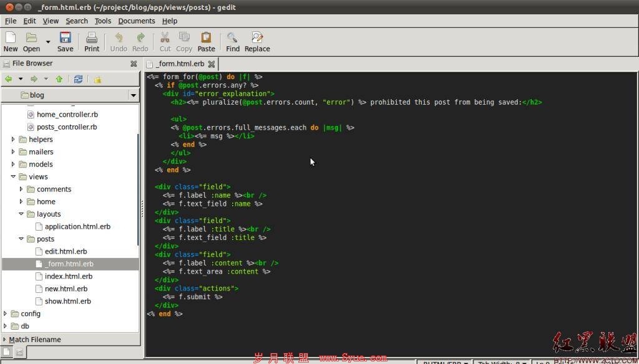Open the Tools menu
The image size is (639, 364).
[103, 21]
